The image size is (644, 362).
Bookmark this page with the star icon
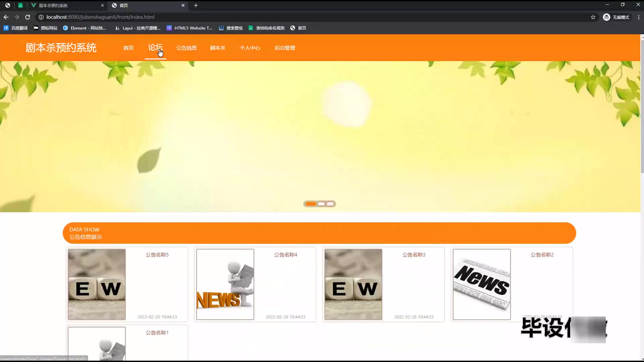click(x=593, y=17)
